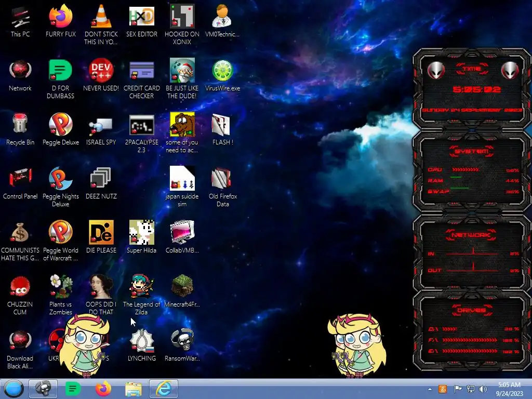This screenshot has width=532, height=399.
Task: Open the Old Firefox Data folder
Action: (222, 187)
